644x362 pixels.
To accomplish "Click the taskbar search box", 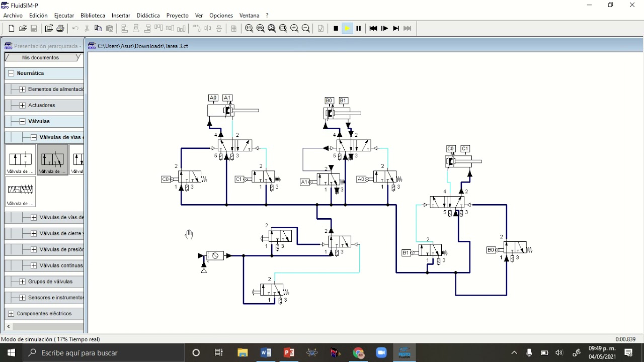I will click(x=105, y=353).
